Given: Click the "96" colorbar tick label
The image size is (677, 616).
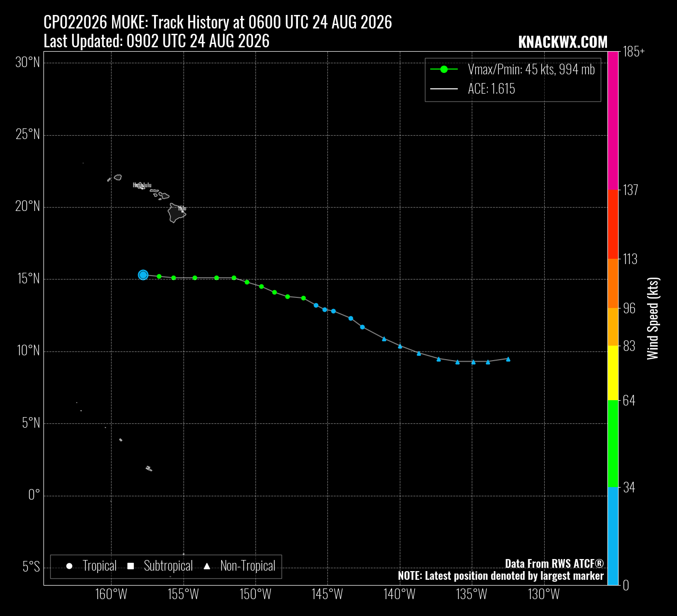Looking at the screenshot, I should click(x=629, y=308).
